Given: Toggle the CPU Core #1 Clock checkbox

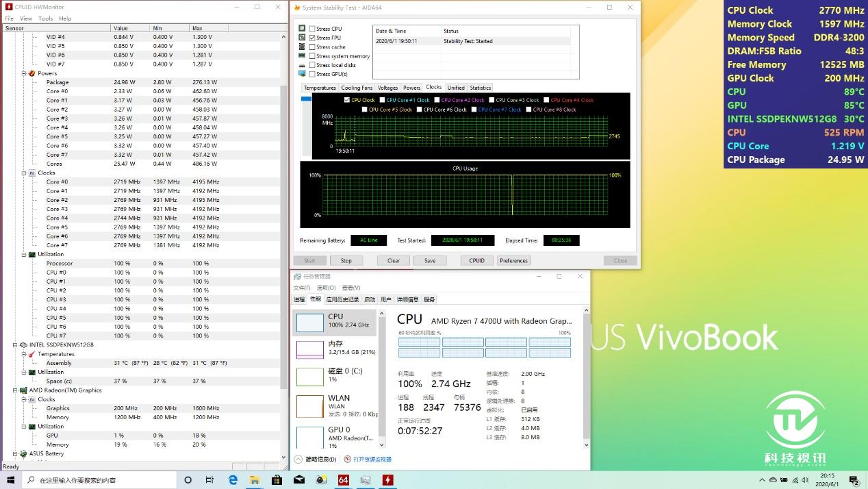Looking at the screenshot, I should (383, 100).
